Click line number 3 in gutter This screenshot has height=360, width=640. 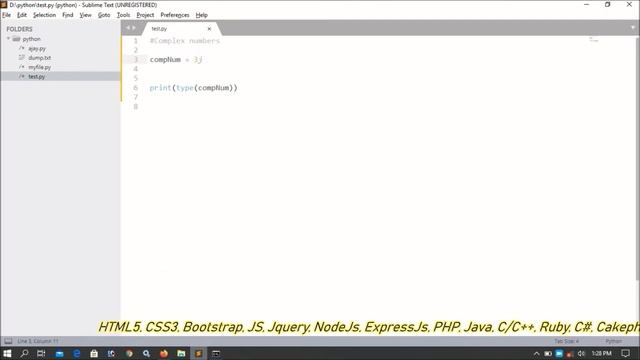tap(136, 60)
